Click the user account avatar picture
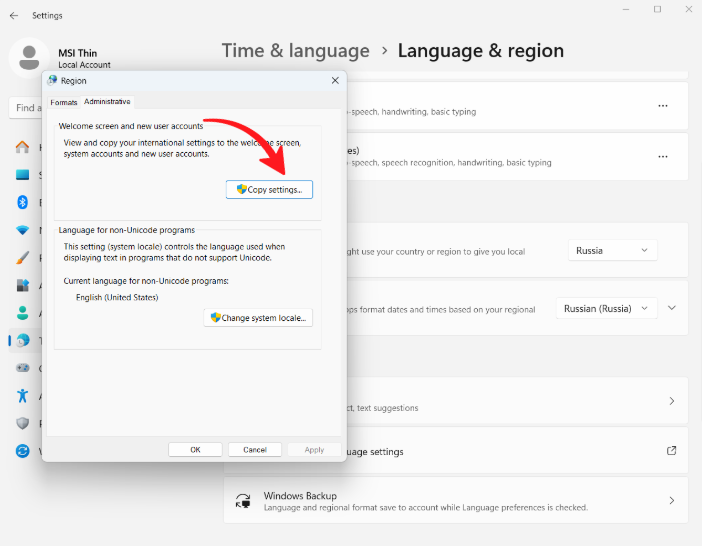 [x=29, y=58]
